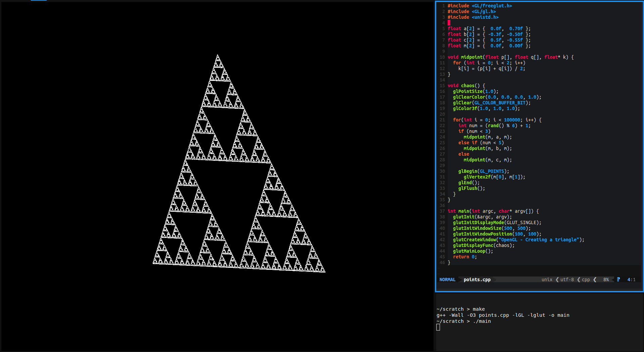
Task: Click the #include <GL/gl.h> line
Action: click(472, 11)
